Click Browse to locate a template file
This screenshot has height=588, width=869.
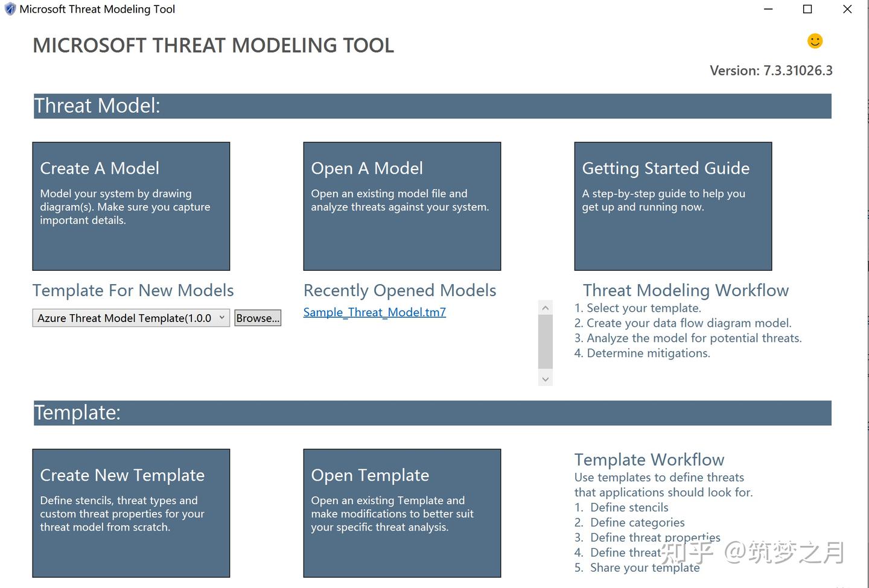coord(258,317)
